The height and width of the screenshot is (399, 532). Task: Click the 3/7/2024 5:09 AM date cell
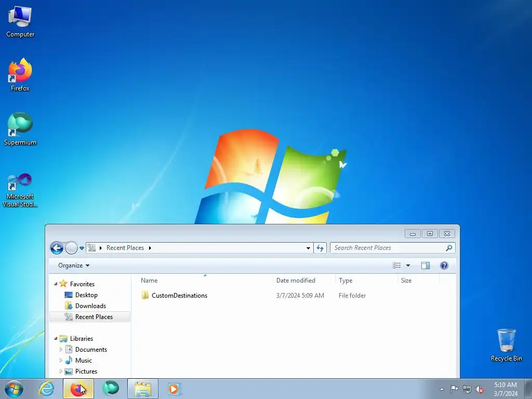[300, 296]
